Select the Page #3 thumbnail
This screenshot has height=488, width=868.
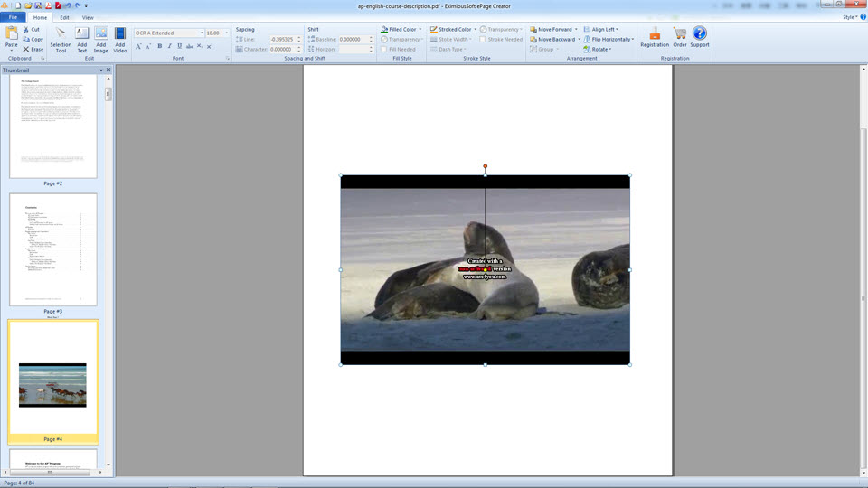52,249
